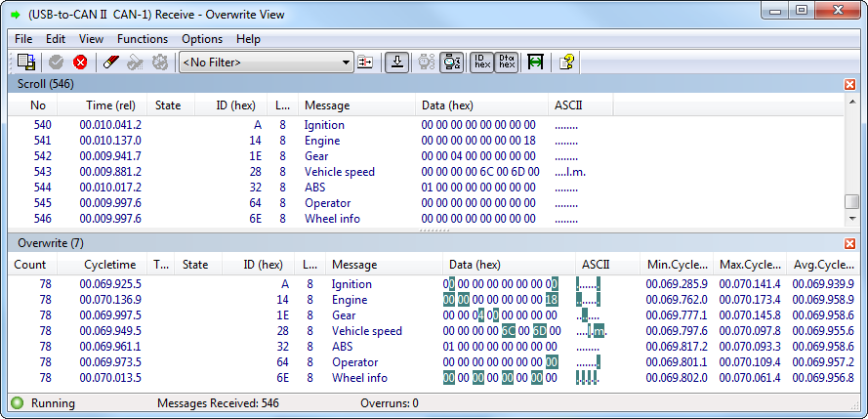
Task: Click Ignition message in Overwrite pane
Action: coord(351,284)
